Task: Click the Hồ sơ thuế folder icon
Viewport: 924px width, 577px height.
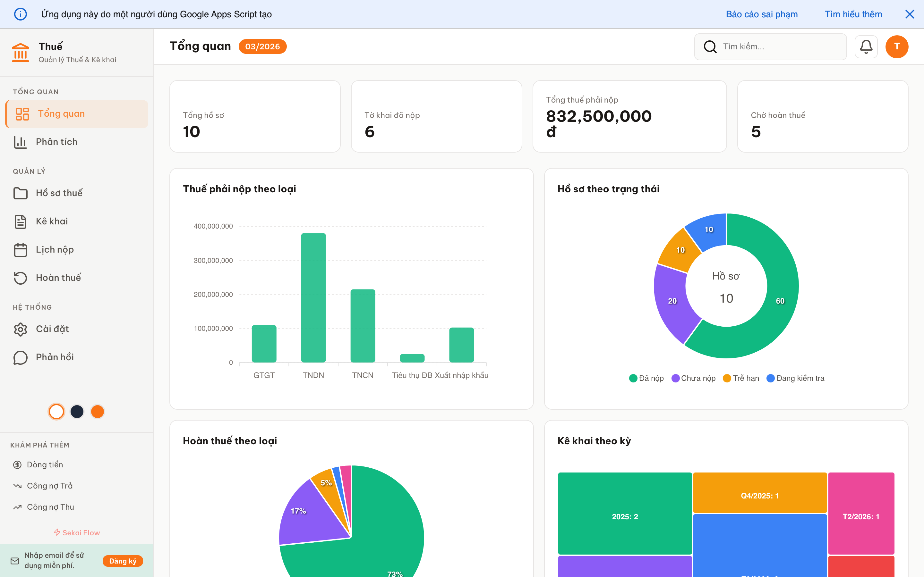Action: (x=21, y=193)
